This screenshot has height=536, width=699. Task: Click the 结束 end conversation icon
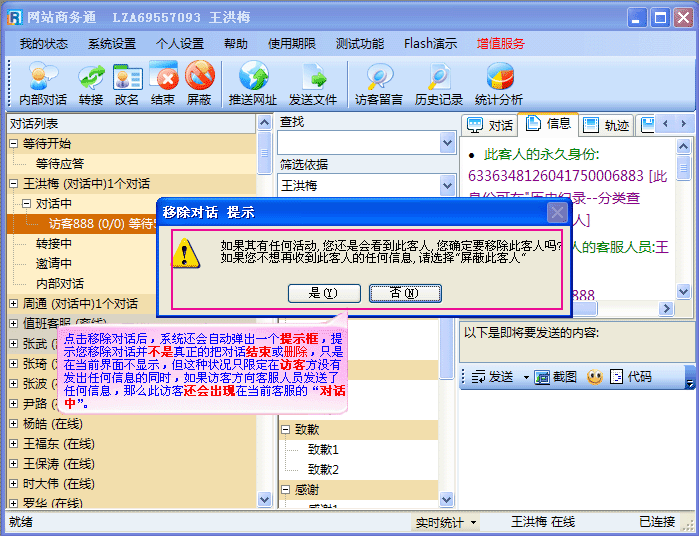[163, 77]
